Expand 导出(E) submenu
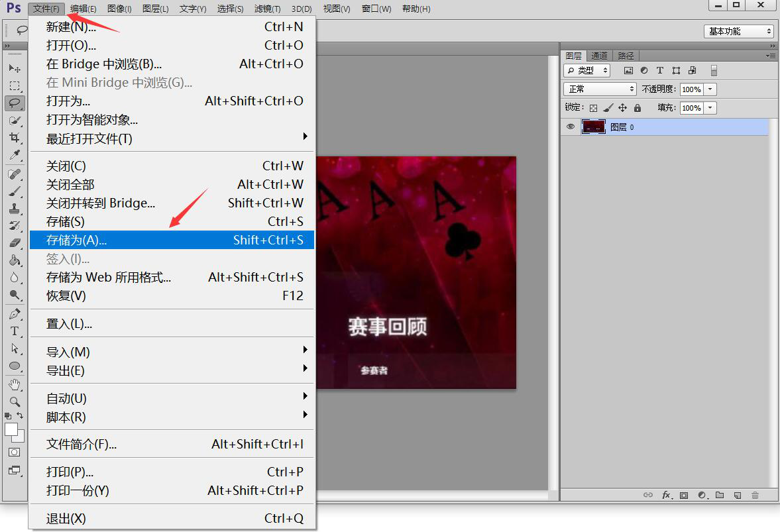 pos(172,370)
